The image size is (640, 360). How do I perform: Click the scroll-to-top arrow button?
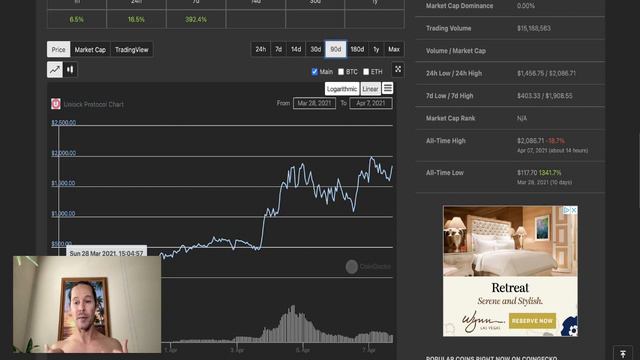623,353
